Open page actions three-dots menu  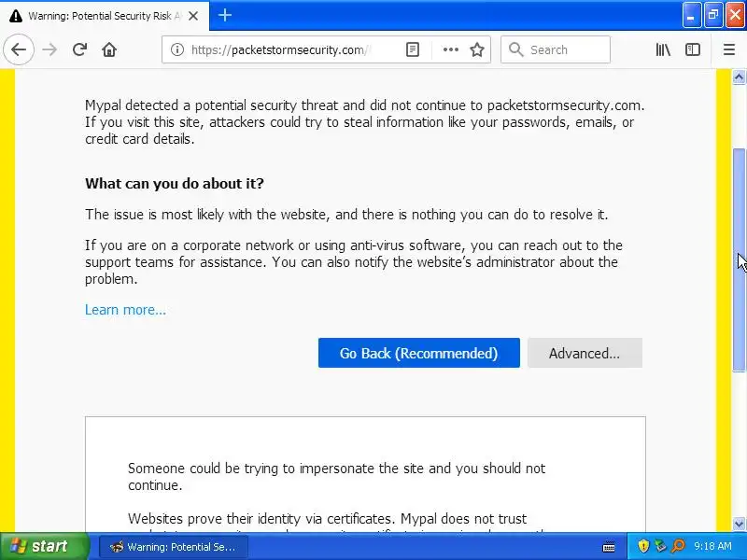(451, 49)
